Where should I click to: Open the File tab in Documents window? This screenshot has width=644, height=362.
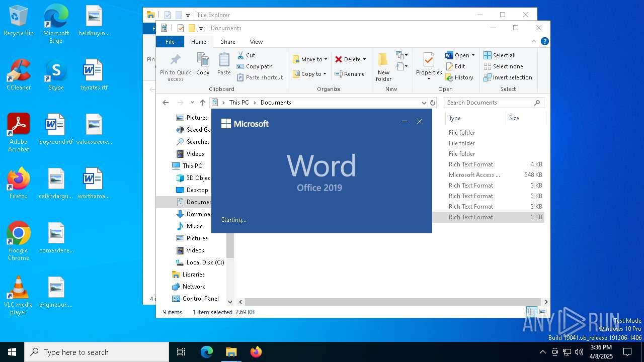(170, 42)
